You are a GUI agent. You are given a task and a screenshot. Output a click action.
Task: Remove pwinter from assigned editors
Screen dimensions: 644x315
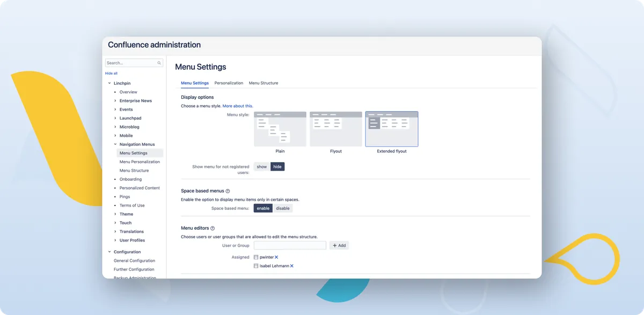276,257
